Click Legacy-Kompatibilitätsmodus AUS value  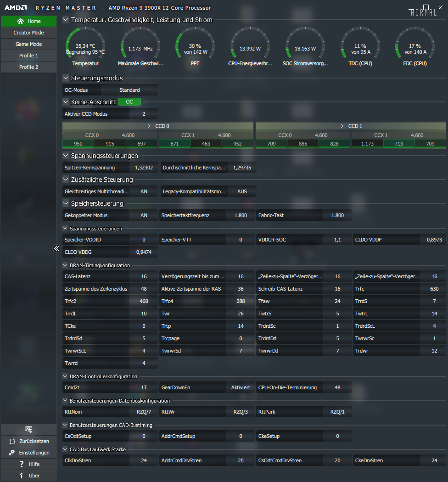pyautogui.click(x=242, y=191)
